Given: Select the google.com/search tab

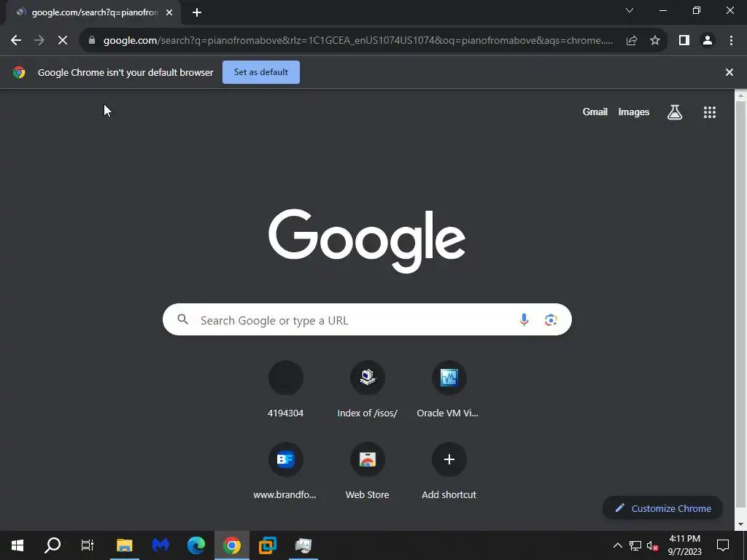Looking at the screenshot, I should coord(93,12).
